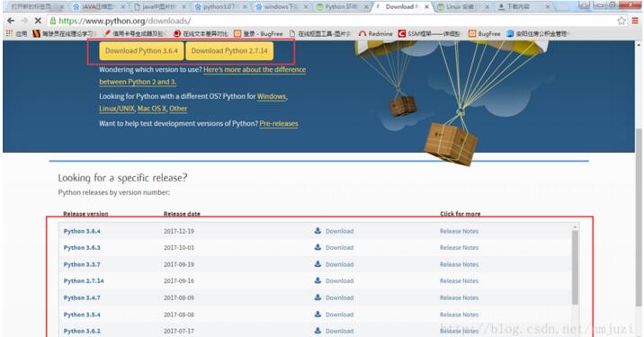This screenshot has width=644, height=337.
Task: Switch to the Python 环境 tab
Action: click(341, 7)
